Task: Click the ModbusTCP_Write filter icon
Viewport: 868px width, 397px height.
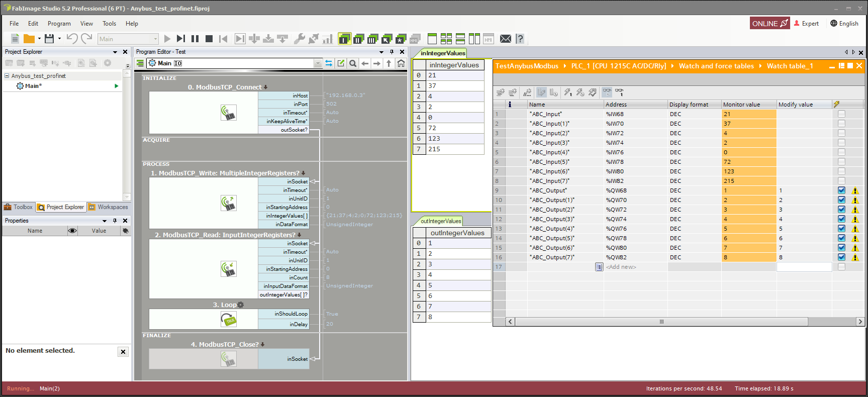Action: [228, 203]
